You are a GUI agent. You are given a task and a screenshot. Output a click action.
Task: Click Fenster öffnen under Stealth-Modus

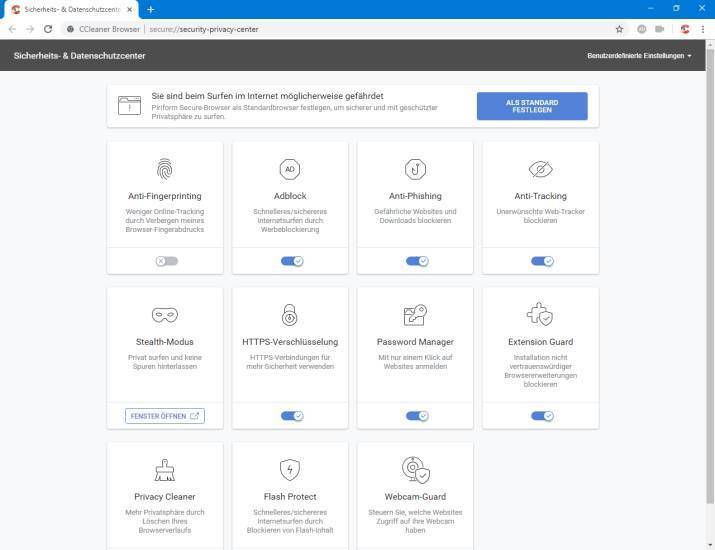165,416
